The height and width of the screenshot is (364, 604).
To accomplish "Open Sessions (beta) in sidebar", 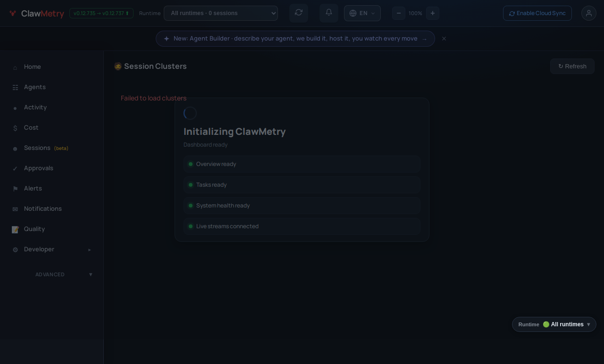I will (x=52, y=148).
